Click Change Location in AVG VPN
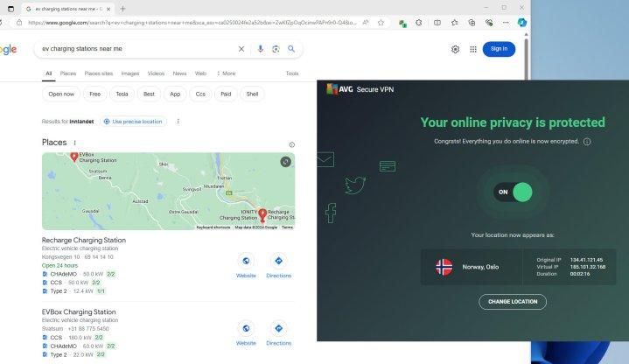Viewport: 629px width, 364px height. pos(513,302)
